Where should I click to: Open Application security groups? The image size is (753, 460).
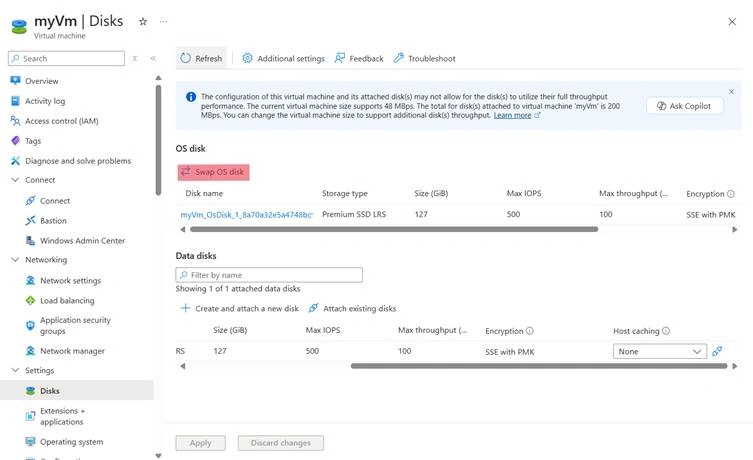(x=75, y=326)
